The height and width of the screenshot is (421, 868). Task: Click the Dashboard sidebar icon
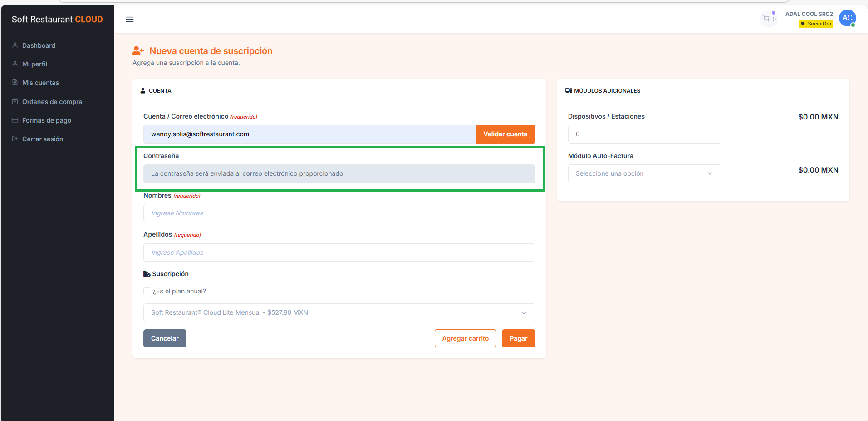[x=15, y=45]
